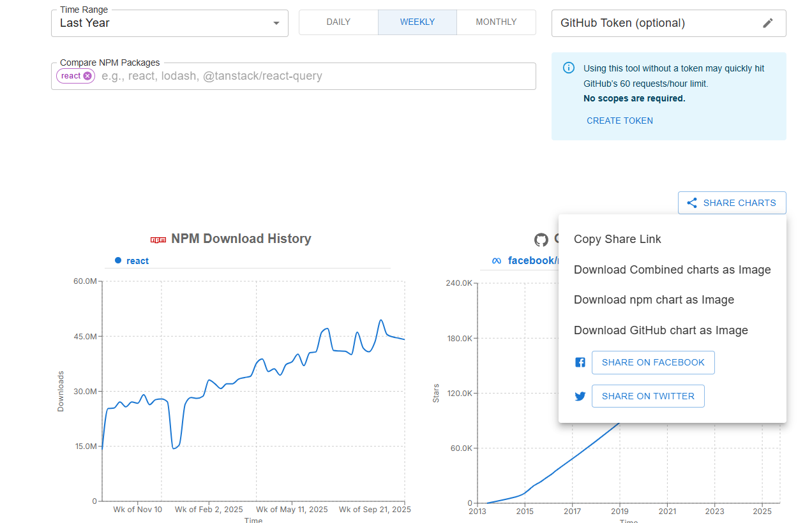
Task: Open the Time Range dropdown
Action: pos(160,23)
